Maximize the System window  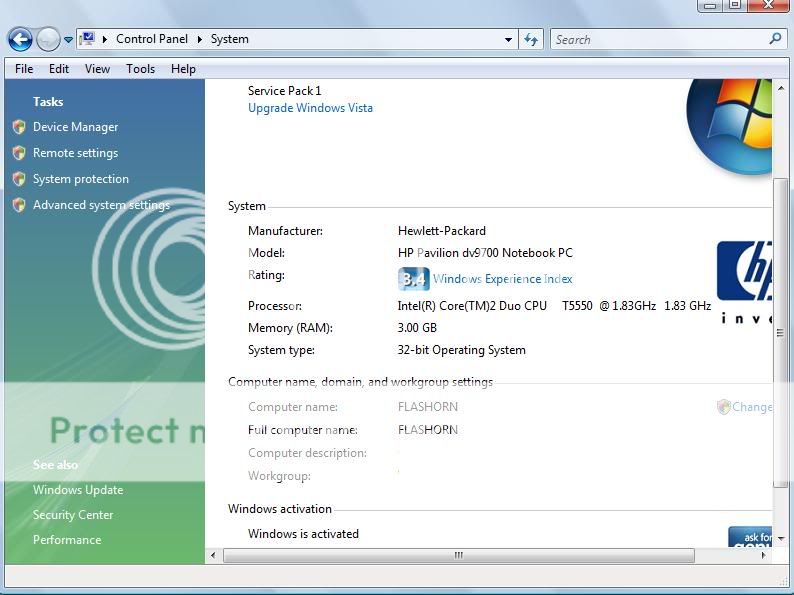click(x=734, y=5)
